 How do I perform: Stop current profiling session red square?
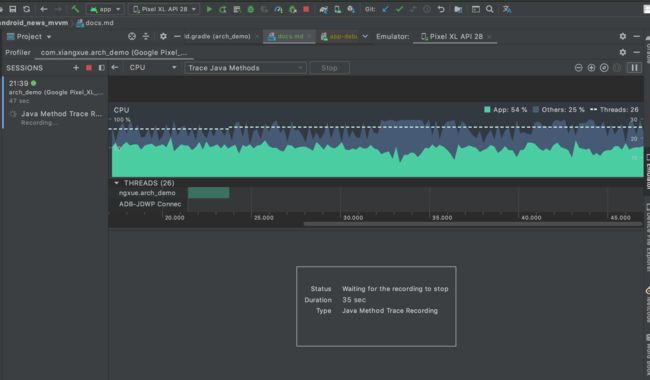click(x=89, y=68)
